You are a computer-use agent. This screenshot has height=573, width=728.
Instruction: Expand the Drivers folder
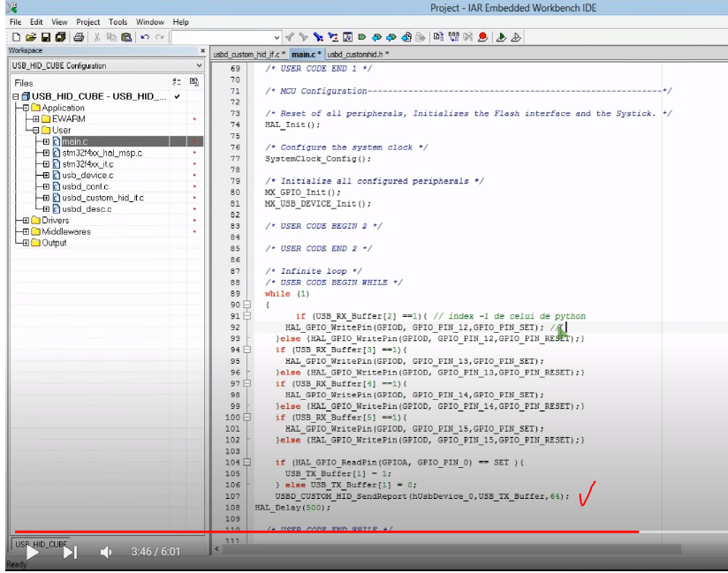[26, 221]
